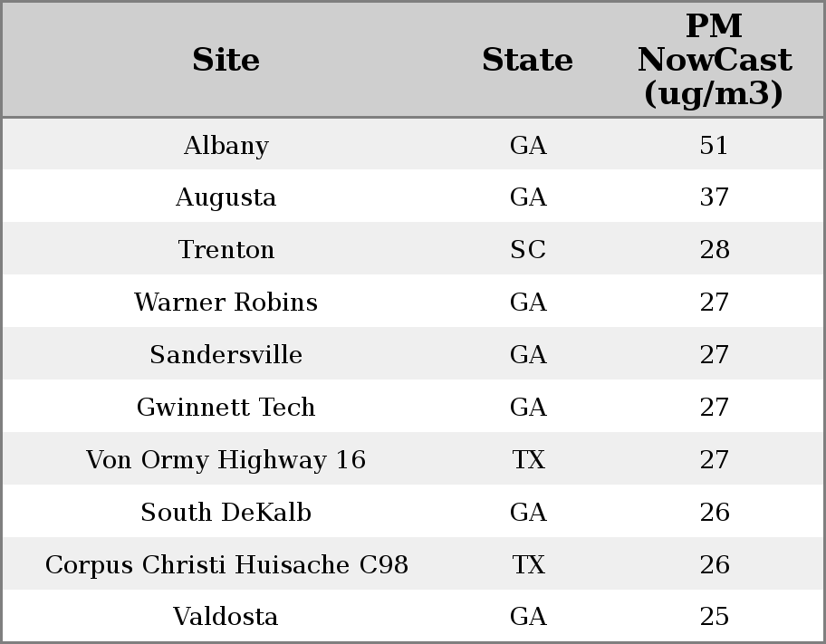This screenshot has width=826, height=644.
Task: Click the PM NowCast column header
Action: (x=714, y=61)
